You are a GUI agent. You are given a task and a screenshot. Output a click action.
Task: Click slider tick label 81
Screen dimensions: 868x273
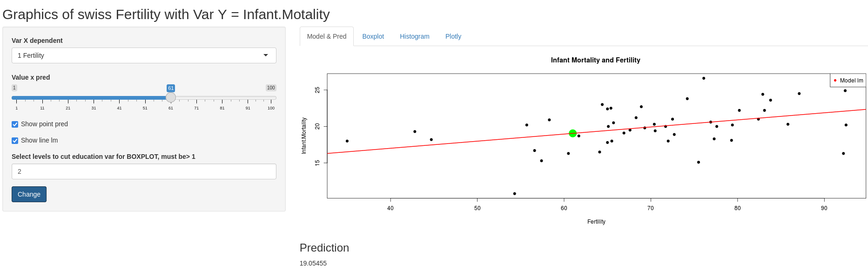coord(222,108)
